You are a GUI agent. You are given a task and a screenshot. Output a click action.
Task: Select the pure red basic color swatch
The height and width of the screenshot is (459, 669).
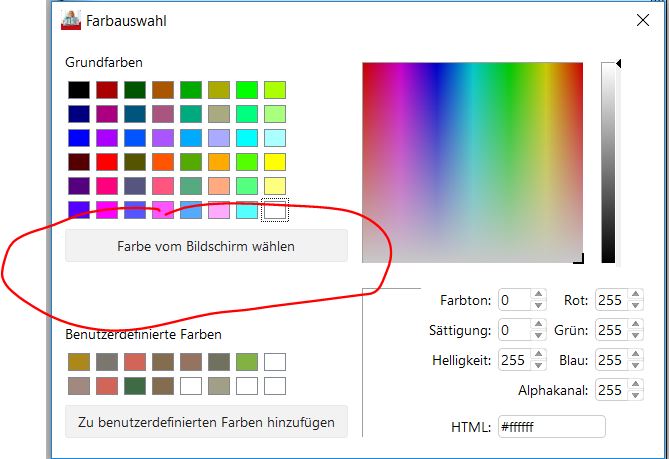click(x=107, y=162)
